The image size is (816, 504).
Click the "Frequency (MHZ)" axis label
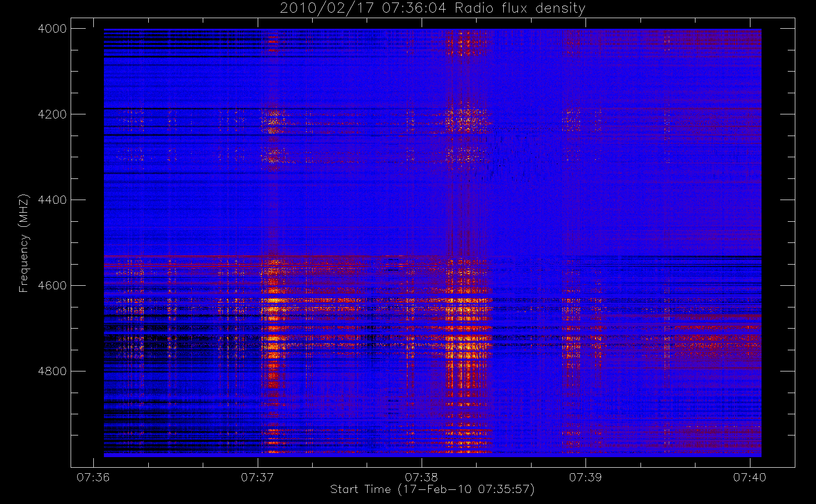(23, 243)
